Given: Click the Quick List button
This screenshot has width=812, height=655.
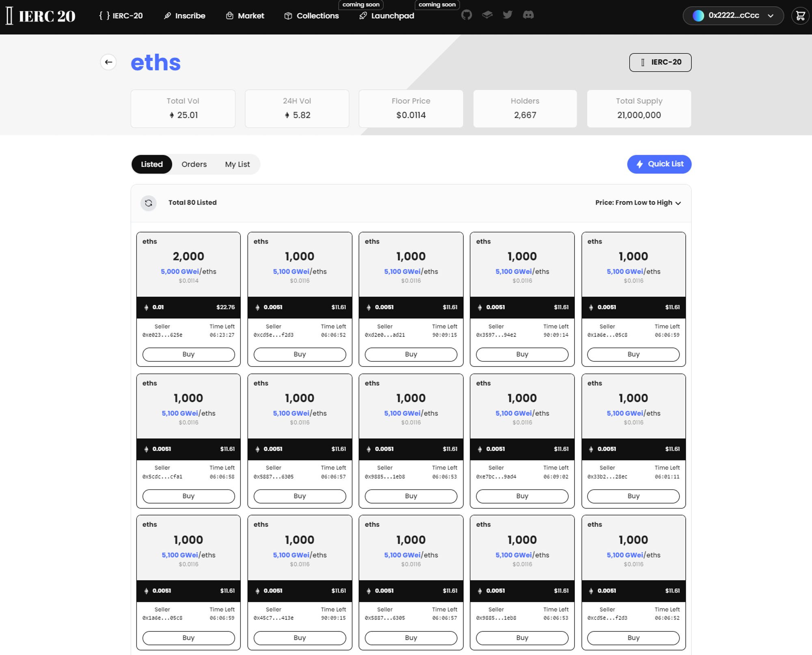Looking at the screenshot, I should (x=659, y=164).
